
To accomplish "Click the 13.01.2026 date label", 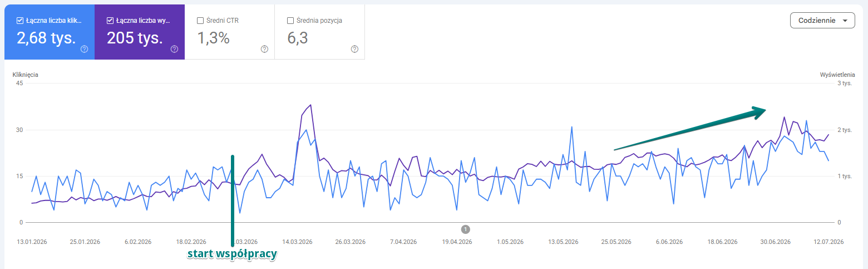I will point(32,242).
